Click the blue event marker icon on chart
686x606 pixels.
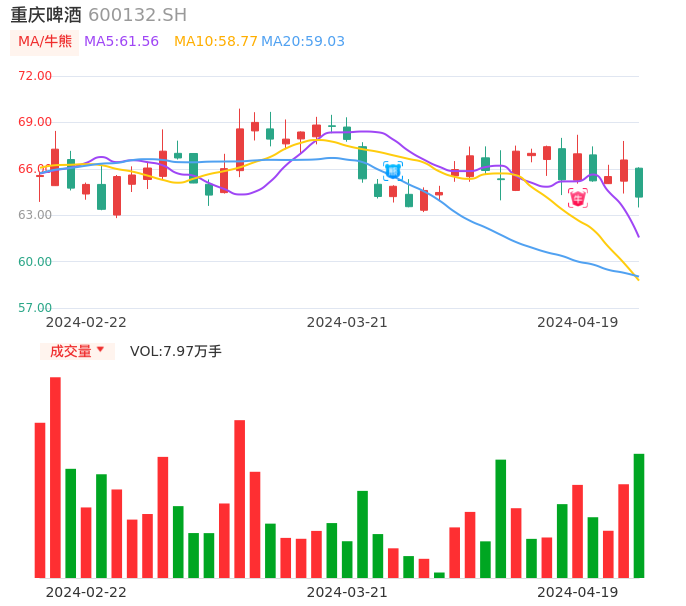tap(393, 171)
